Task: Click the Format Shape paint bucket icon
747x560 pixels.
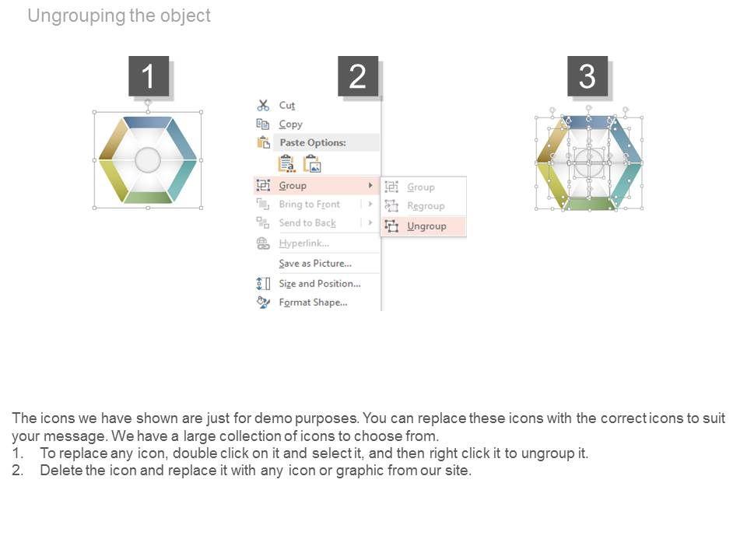Action: pyautogui.click(x=263, y=302)
